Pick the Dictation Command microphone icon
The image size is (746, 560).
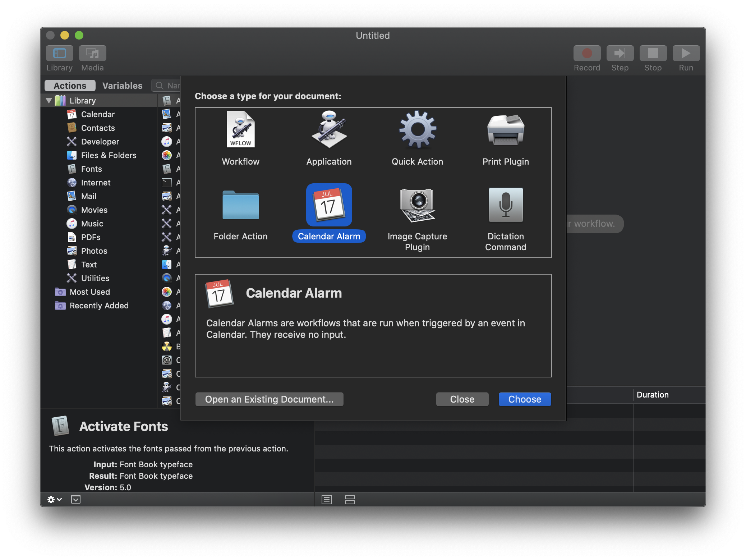click(506, 205)
